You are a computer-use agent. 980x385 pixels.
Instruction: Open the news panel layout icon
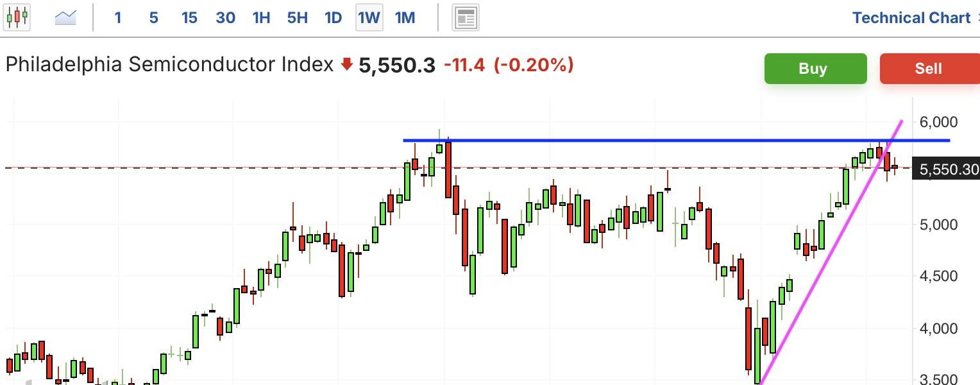[x=466, y=17]
